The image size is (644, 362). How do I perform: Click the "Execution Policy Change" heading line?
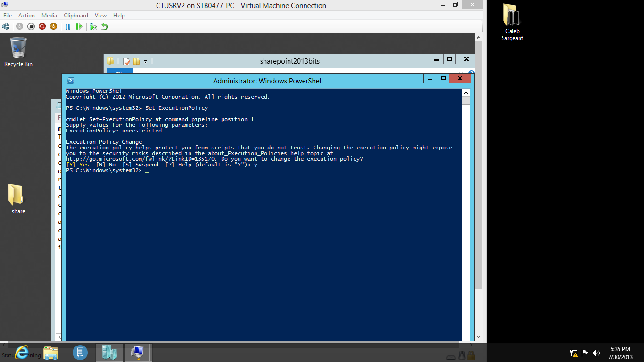click(104, 142)
